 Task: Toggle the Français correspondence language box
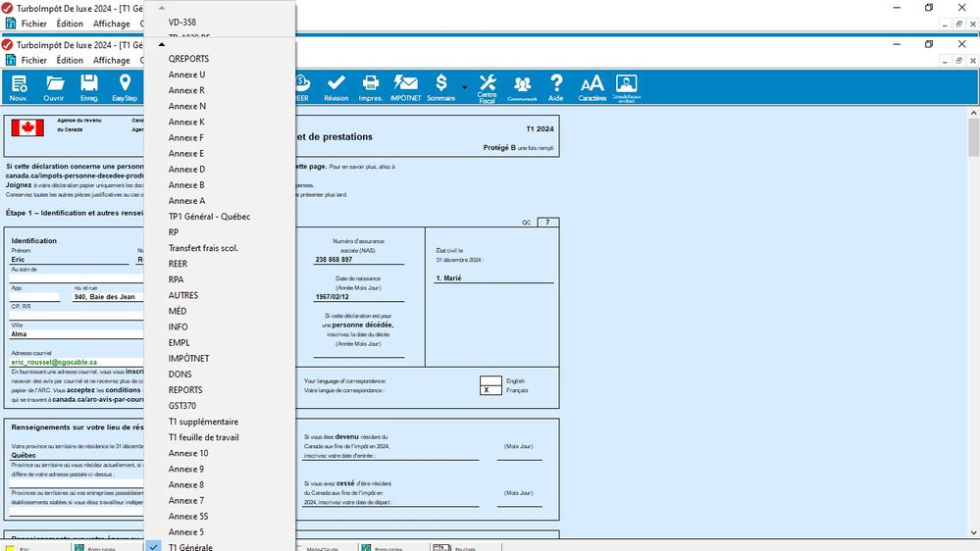pyautogui.click(x=490, y=390)
